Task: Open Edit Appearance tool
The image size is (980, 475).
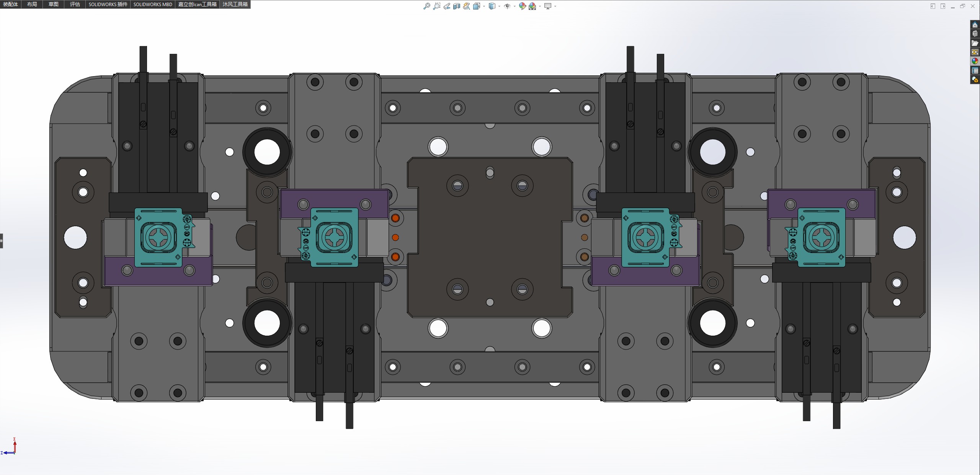Action: pos(522,6)
